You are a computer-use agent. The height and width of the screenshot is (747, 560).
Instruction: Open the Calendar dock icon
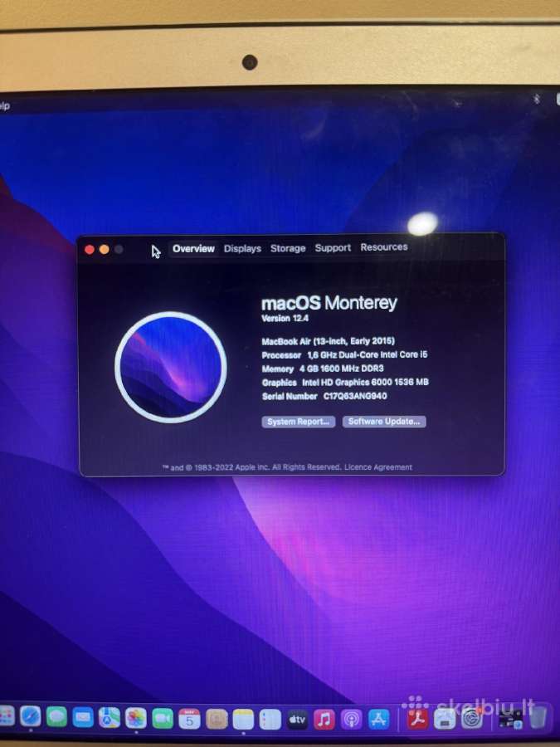point(189,719)
